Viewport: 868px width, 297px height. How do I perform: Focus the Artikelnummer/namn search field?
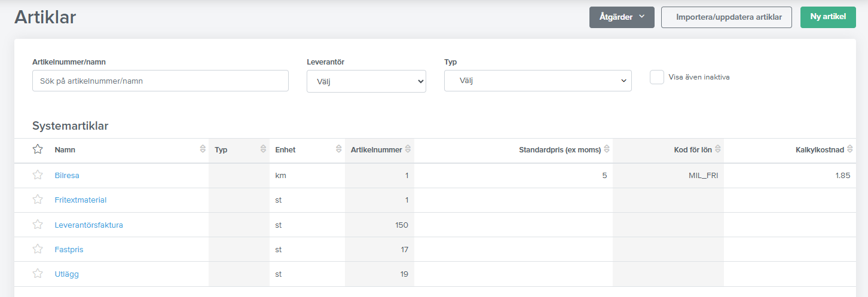[160, 81]
